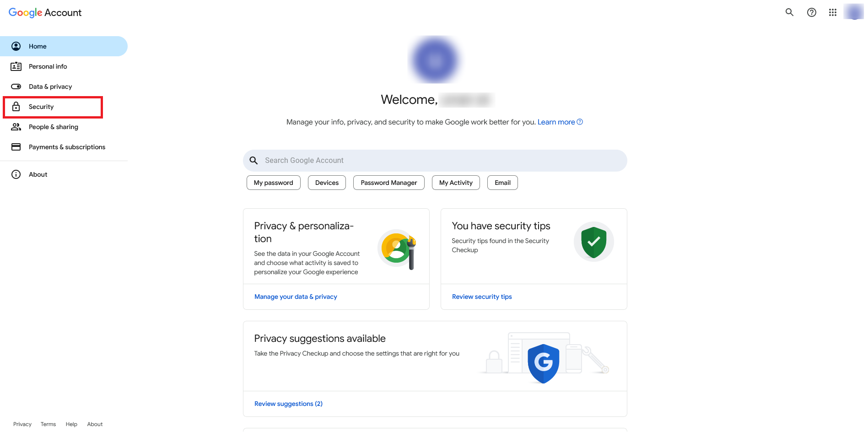Open People & sharing page
This screenshot has width=868, height=432.
[x=53, y=127]
